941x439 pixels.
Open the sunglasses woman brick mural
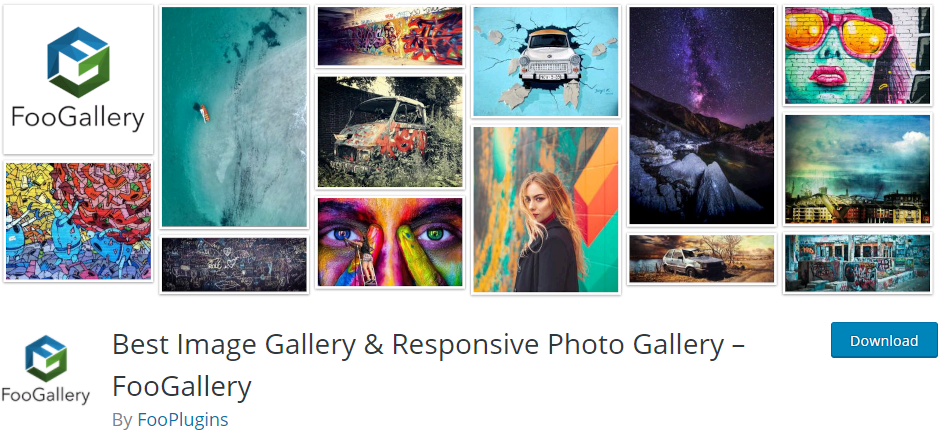tap(857, 55)
